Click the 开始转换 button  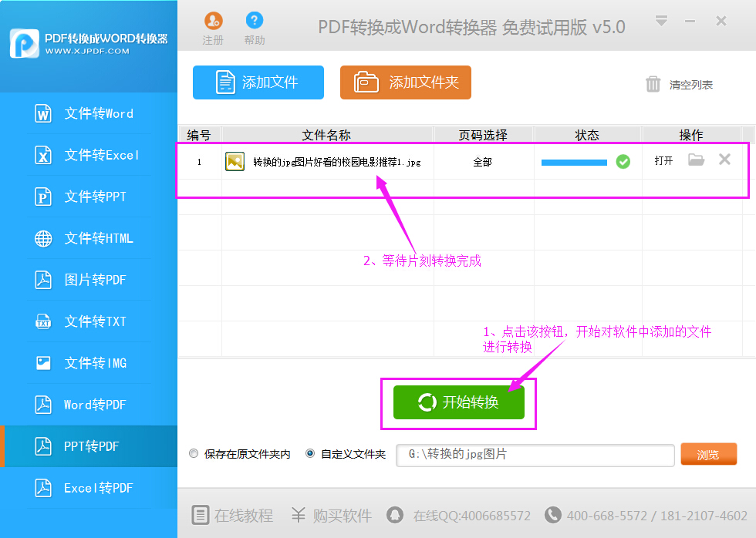(x=458, y=402)
